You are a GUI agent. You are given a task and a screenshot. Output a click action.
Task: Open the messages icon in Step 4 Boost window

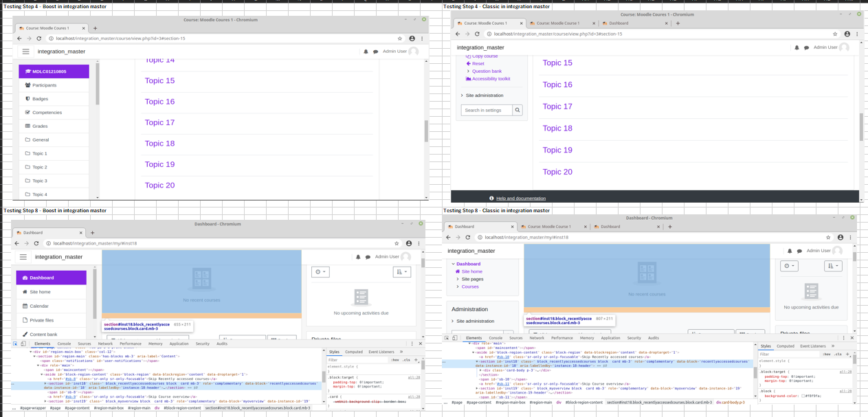375,52
